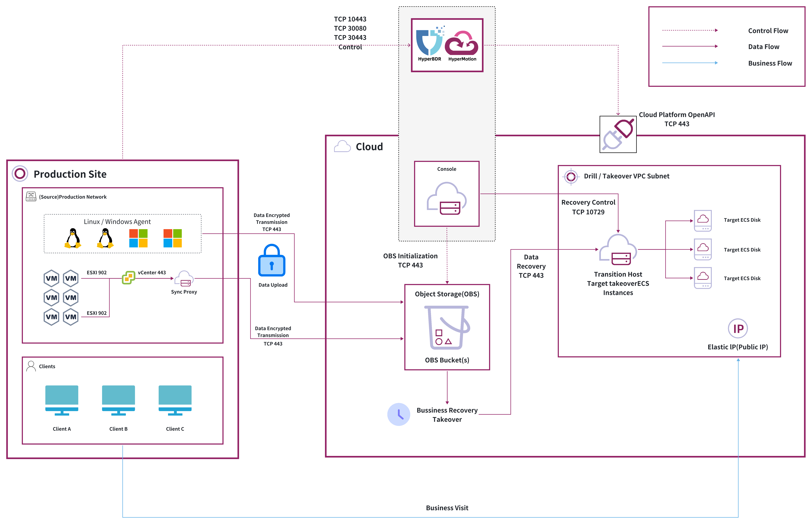Click the Business Recovery clock icon
Image resolution: width=812 pixels, height=526 pixels.
pyautogui.click(x=398, y=414)
